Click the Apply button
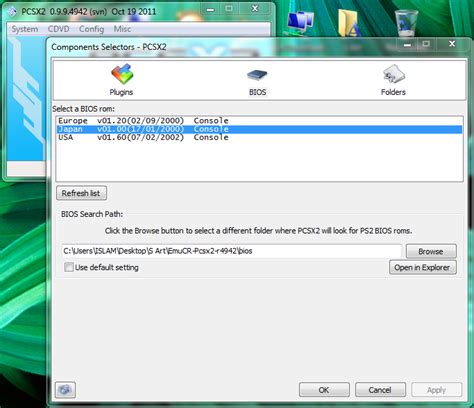Viewport: 474px width, 408px height. coord(437,390)
